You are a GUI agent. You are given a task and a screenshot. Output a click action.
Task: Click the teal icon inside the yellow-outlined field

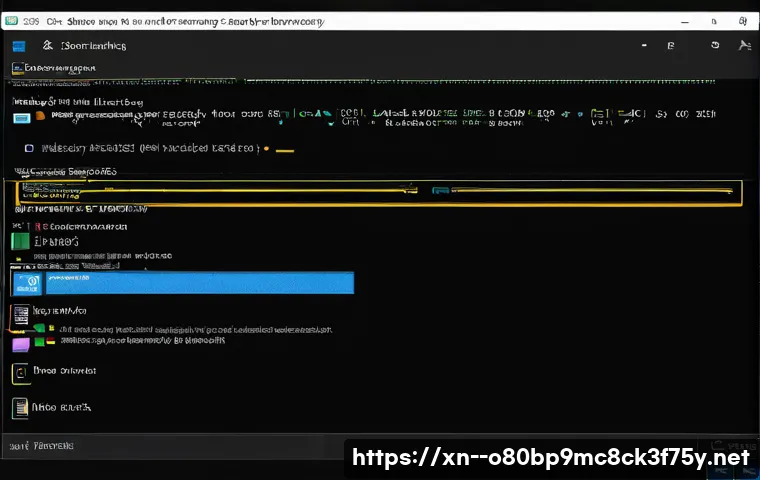[x=440, y=191]
